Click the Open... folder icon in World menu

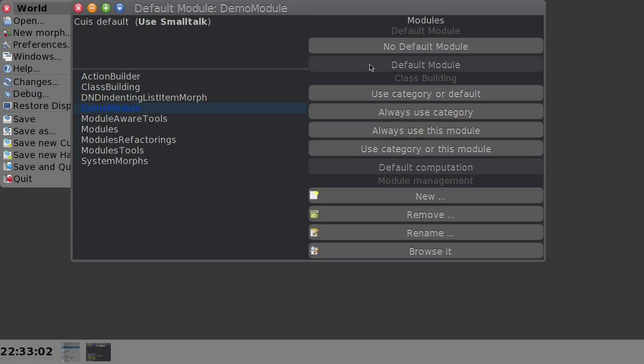7,21
